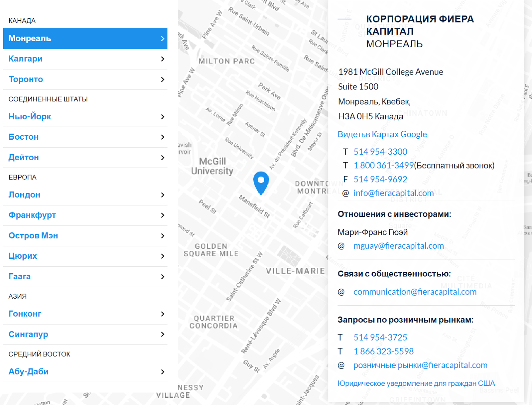Click retail phone number 514 954-3725
Viewport: 532px width, 405px height.
(x=380, y=337)
